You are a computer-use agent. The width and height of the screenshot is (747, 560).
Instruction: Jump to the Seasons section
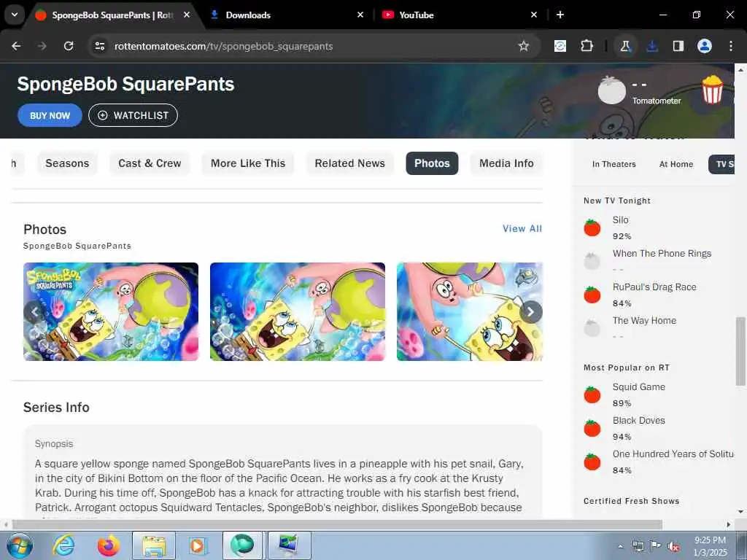pyautogui.click(x=67, y=163)
